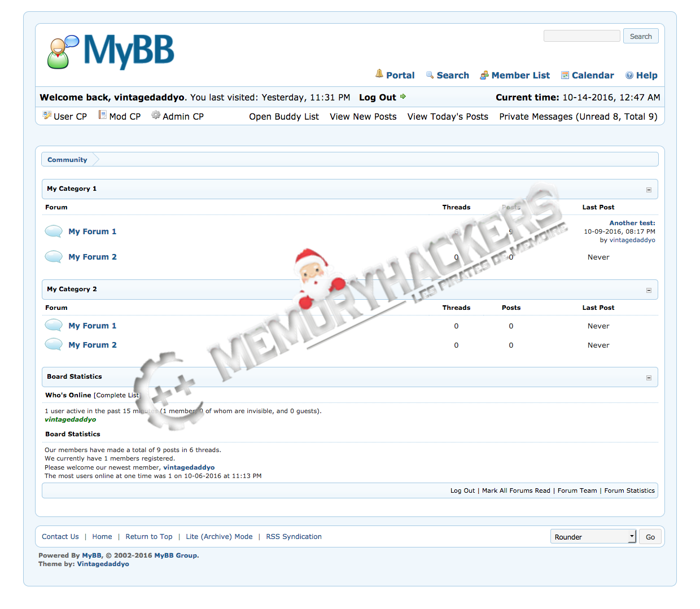Open the Calendar page

593,75
